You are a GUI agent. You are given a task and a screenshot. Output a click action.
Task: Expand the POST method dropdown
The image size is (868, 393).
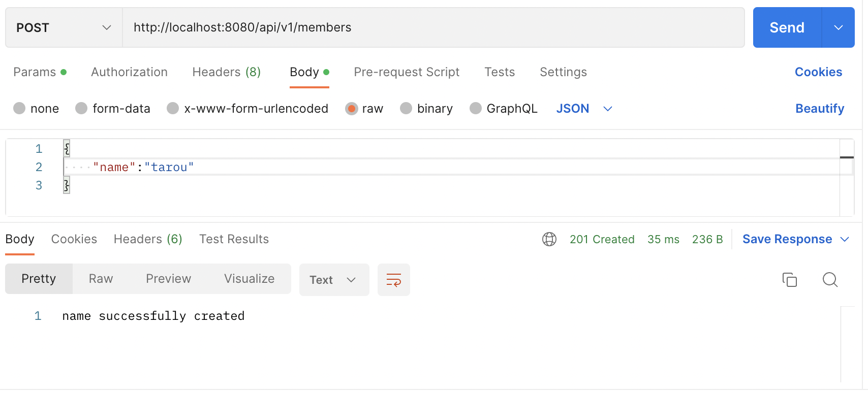point(64,27)
